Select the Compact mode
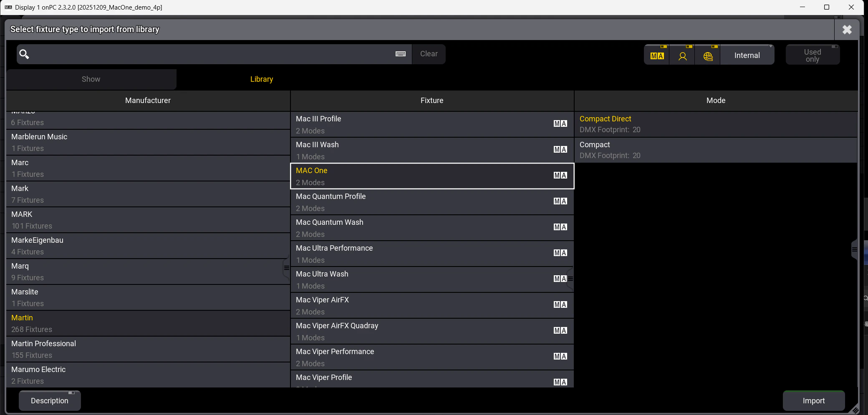868x415 pixels. [x=716, y=150]
